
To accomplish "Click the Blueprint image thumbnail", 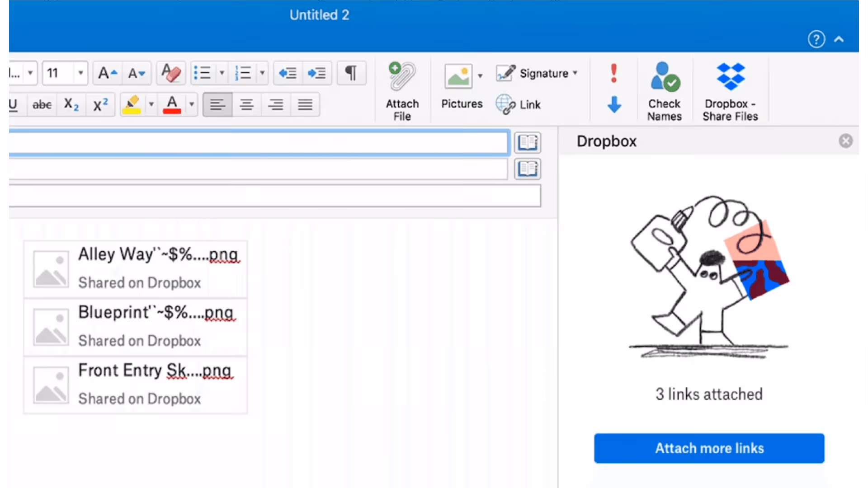I will (51, 327).
